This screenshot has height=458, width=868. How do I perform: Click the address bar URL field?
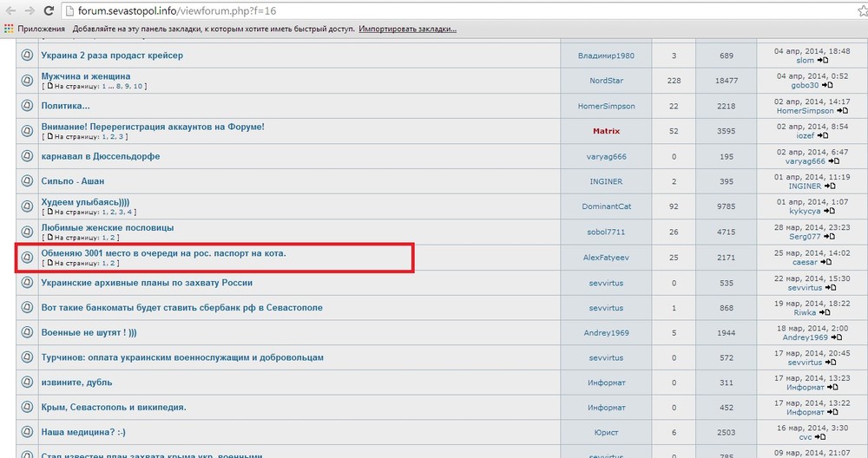[x=459, y=10]
